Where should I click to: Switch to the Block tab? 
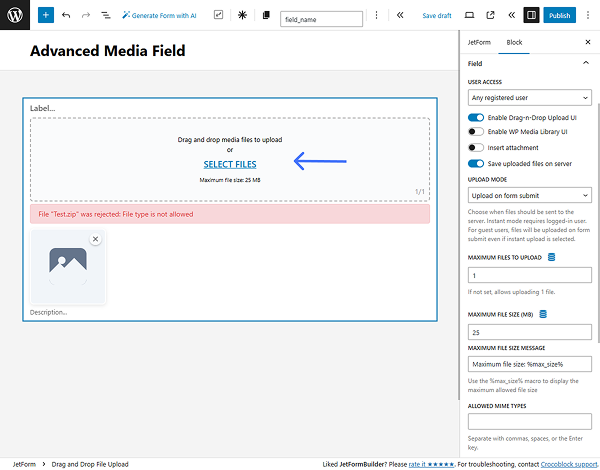pyautogui.click(x=514, y=42)
